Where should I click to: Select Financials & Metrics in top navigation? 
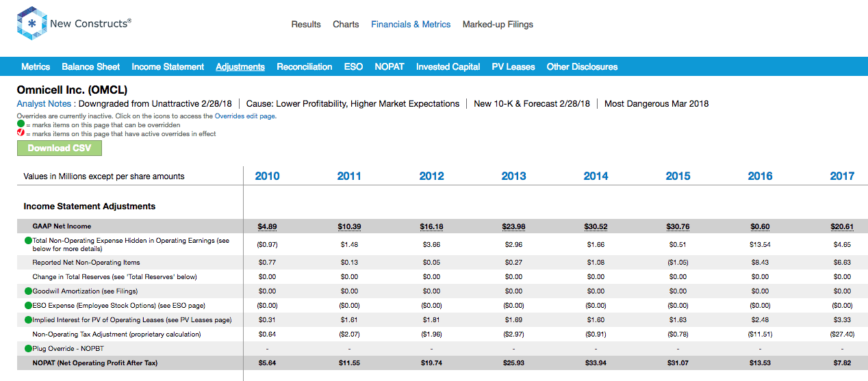click(x=411, y=24)
